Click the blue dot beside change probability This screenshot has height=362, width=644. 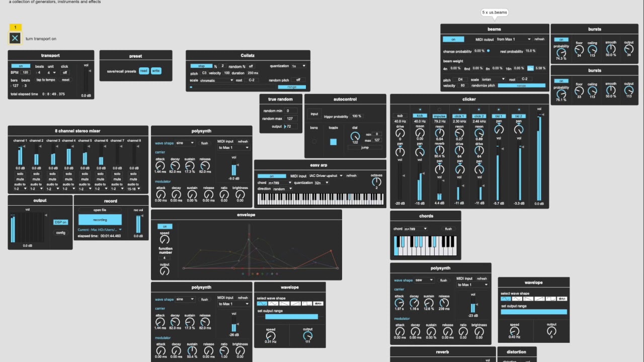click(488, 51)
